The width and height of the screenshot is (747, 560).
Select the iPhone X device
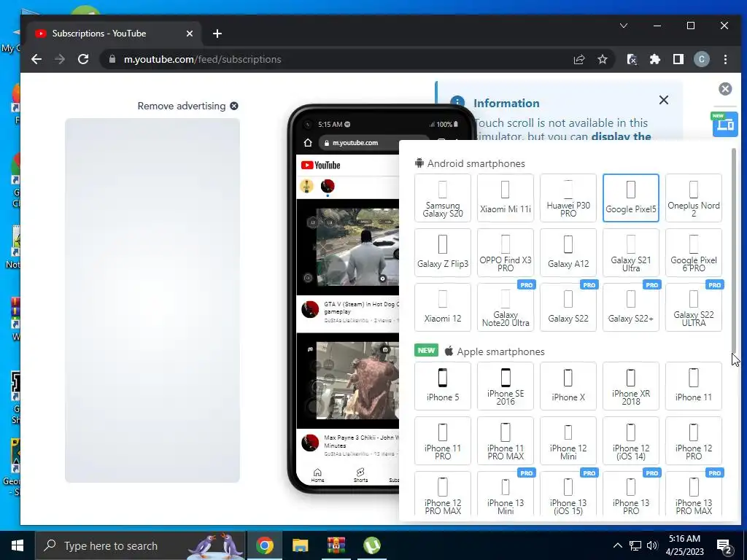[568, 386]
